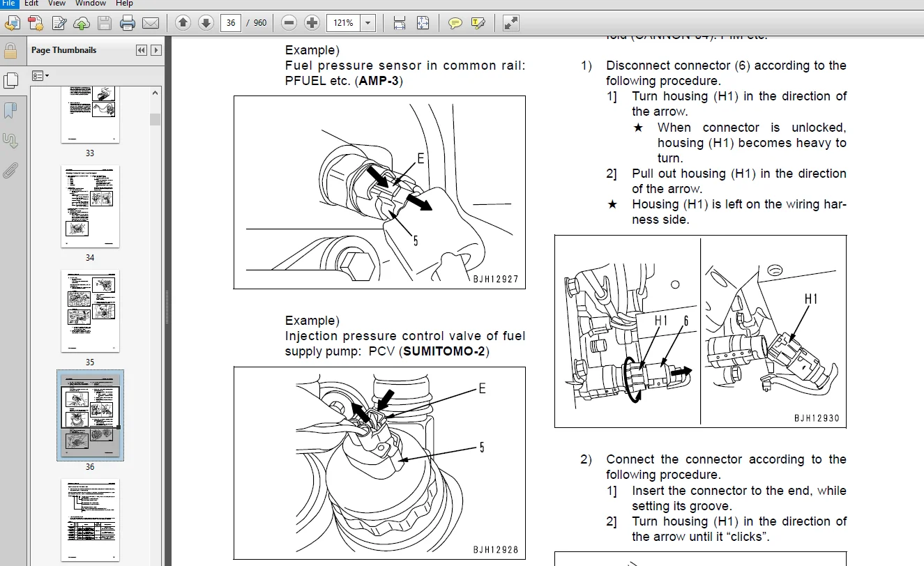Go to previous page with up arrow

click(183, 23)
